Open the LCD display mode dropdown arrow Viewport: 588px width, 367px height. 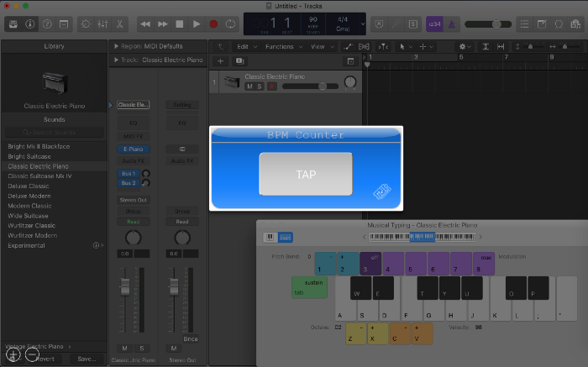[363, 24]
